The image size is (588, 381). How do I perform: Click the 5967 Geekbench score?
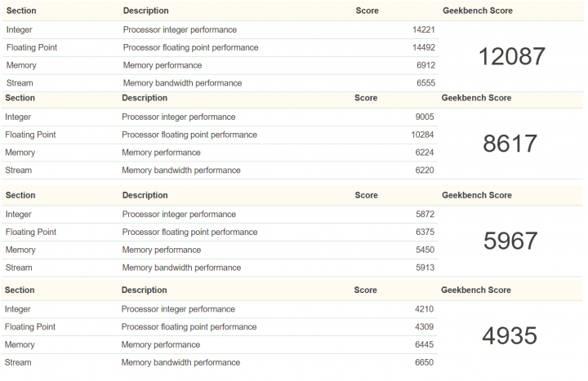(x=510, y=241)
